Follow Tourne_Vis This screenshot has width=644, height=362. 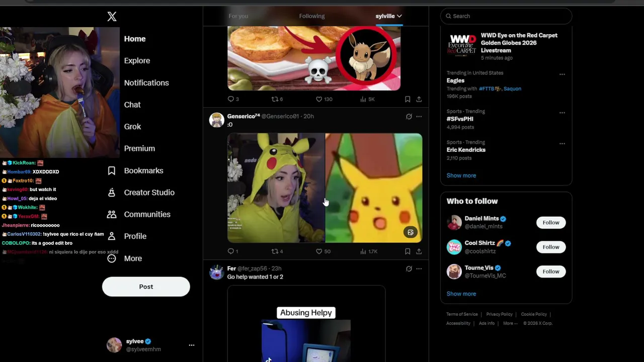551,271
